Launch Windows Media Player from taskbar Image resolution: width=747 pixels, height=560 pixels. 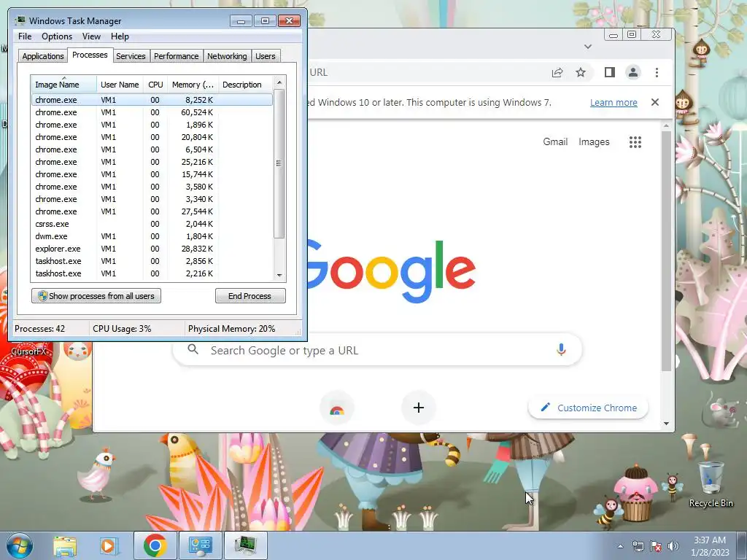coord(109,545)
